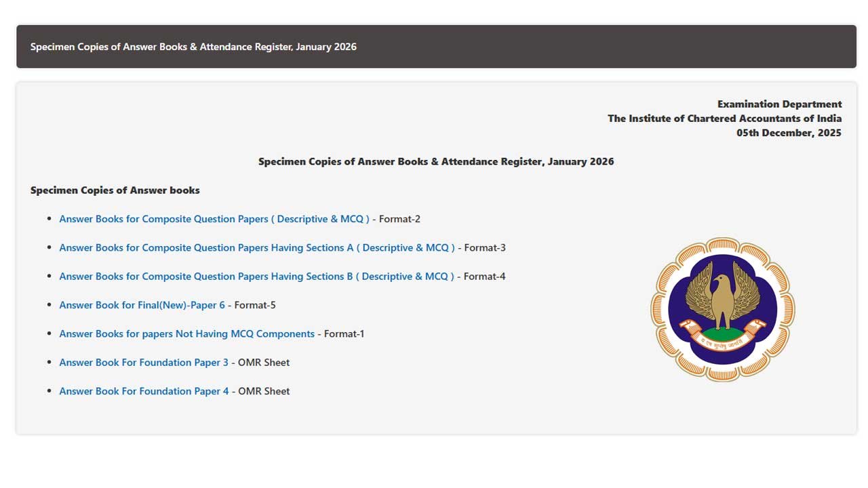Open Answer Book for Final(New)-Paper 6

(142, 305)
